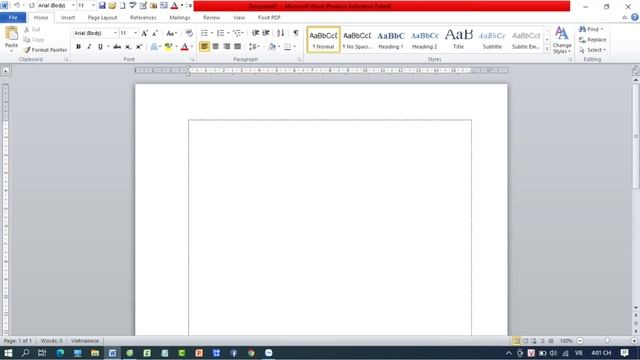Apply the text highlight color

168,47
